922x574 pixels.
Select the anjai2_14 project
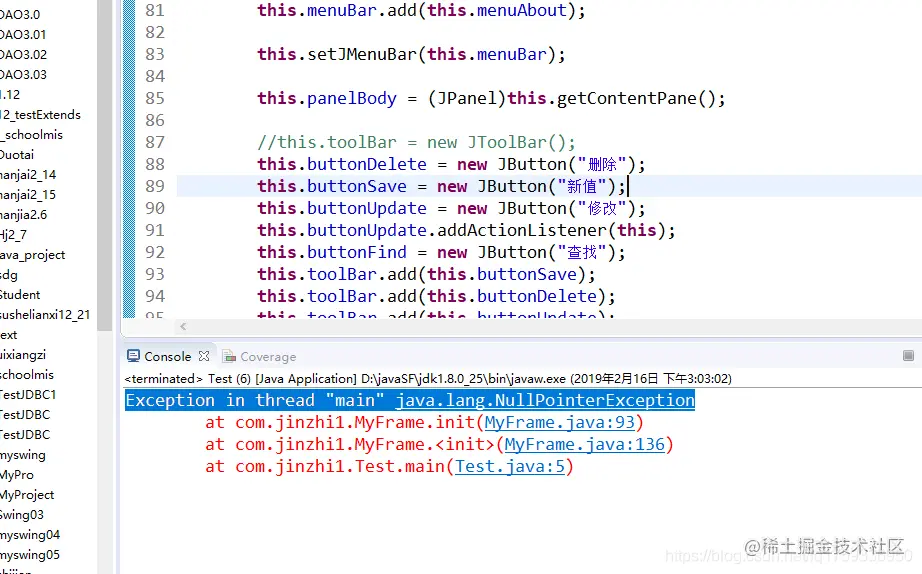(x=28, y=175)
